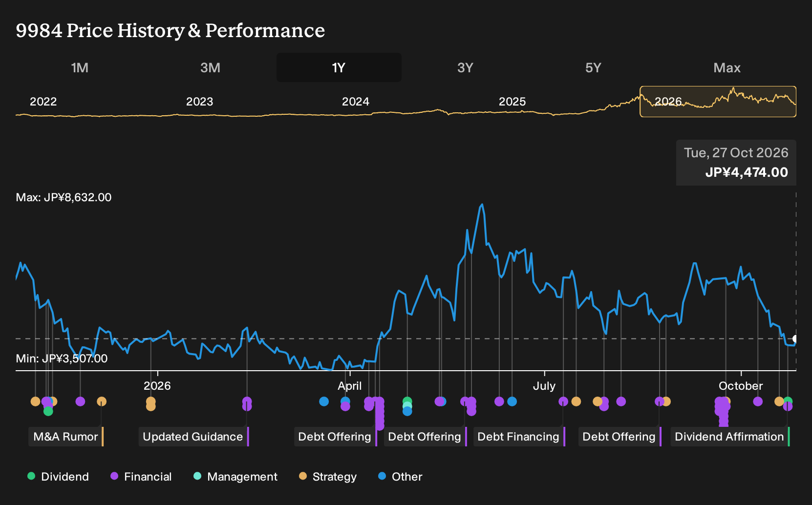Open the Debt Financing event label
Viewport: 812px width, 505px height.
tap(519, 437)
